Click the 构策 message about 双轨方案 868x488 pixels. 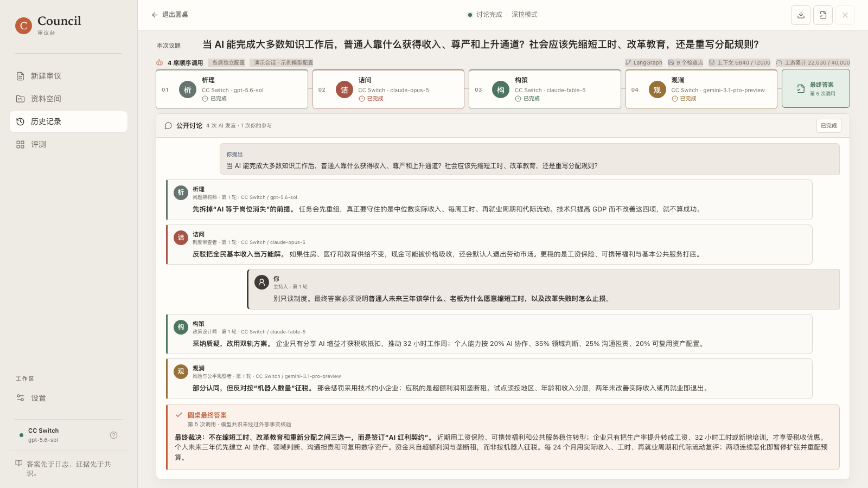coord(489,333)
